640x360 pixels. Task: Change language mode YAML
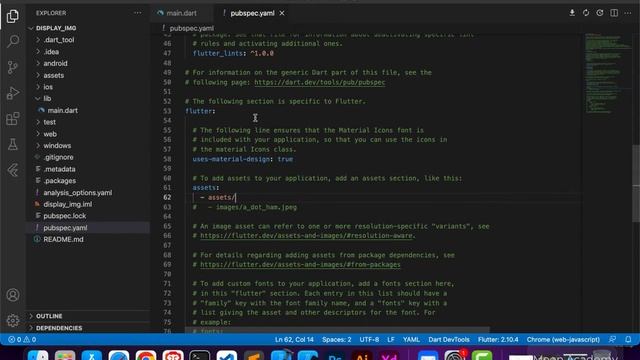pyautogui.click(x=411, y=340)
